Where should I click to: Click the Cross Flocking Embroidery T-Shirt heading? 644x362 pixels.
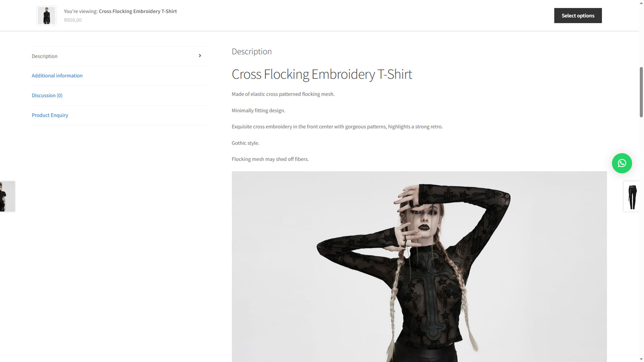322,74
